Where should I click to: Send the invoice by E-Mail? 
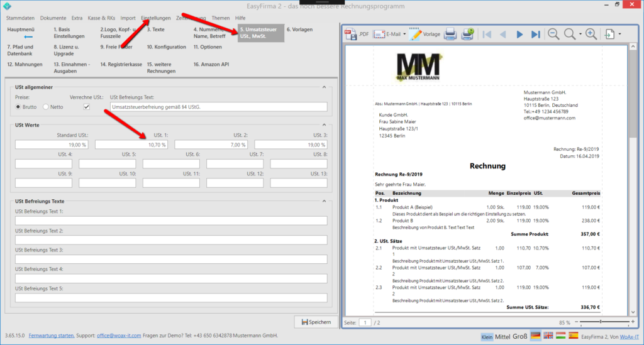tap(387, 34)
